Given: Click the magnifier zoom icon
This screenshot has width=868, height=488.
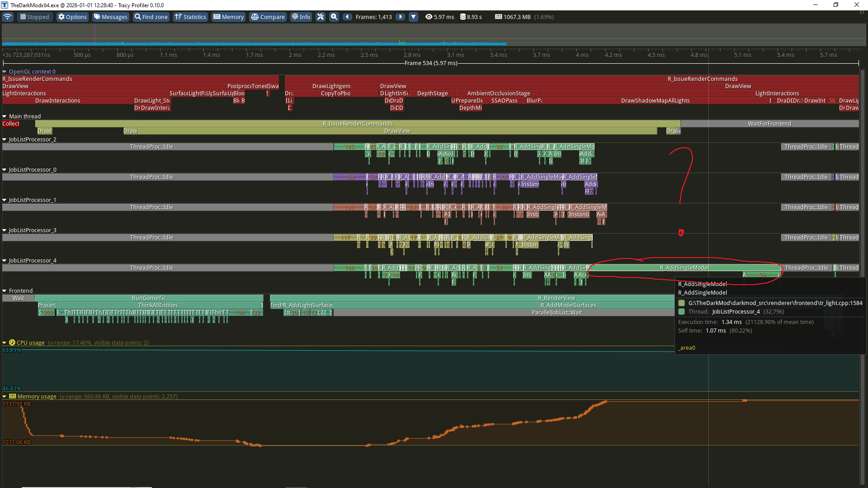Looking at the screenshot, I should [x=334, y=17].
